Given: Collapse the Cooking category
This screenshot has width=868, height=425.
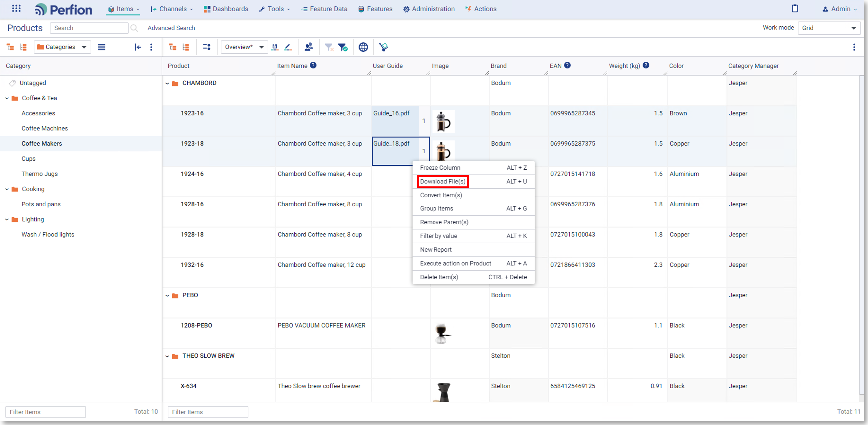Looking at the screenshot, I should tap(7, 189).
